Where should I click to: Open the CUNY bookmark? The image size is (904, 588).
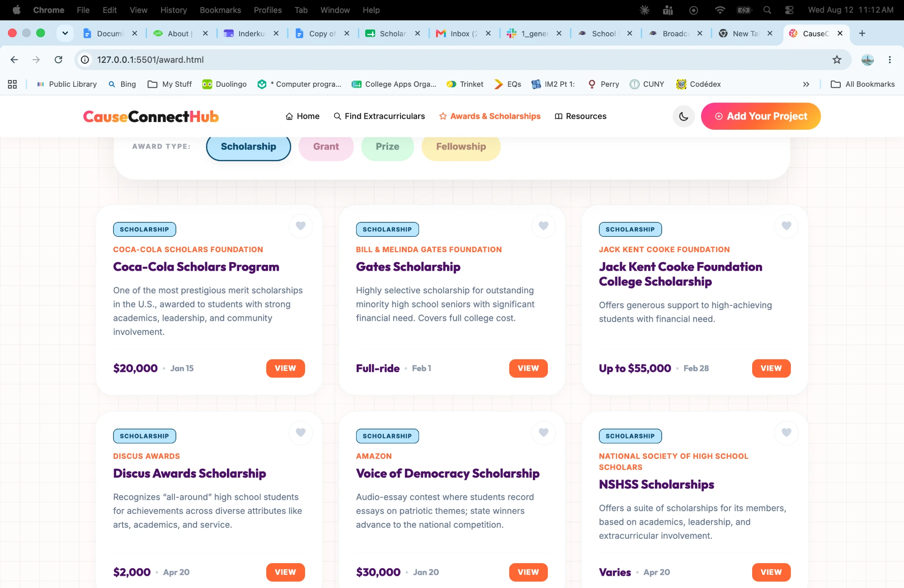click(647, 84)
